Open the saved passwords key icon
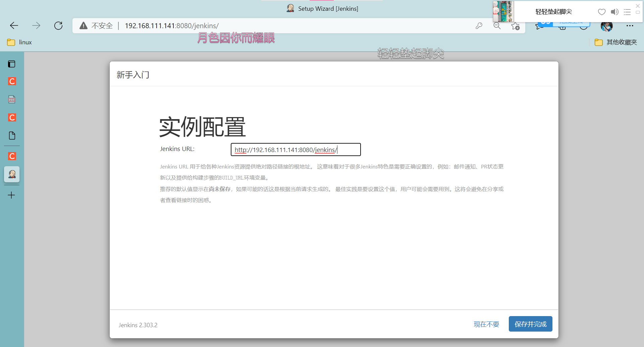Viewport: 644px width, 347px height. (479, 26)
